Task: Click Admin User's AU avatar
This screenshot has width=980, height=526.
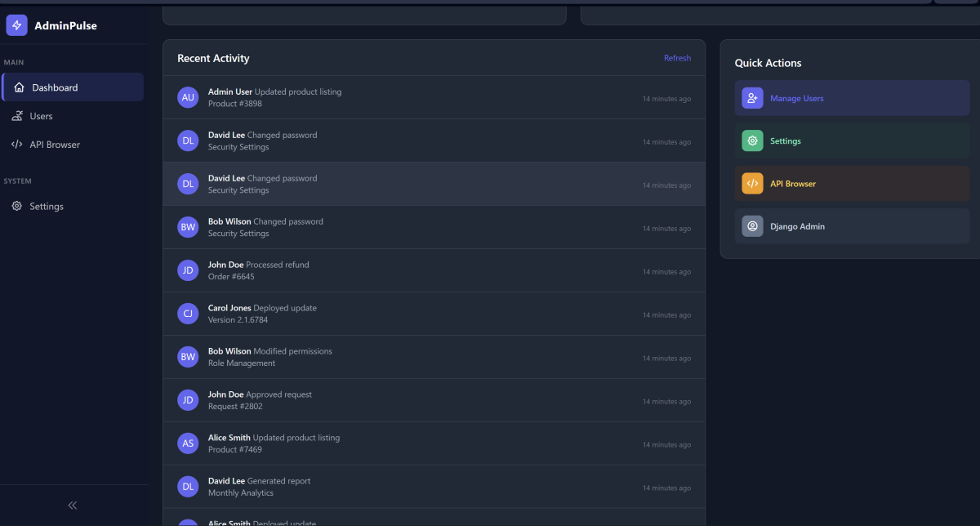Action: (x=188, y=97)
